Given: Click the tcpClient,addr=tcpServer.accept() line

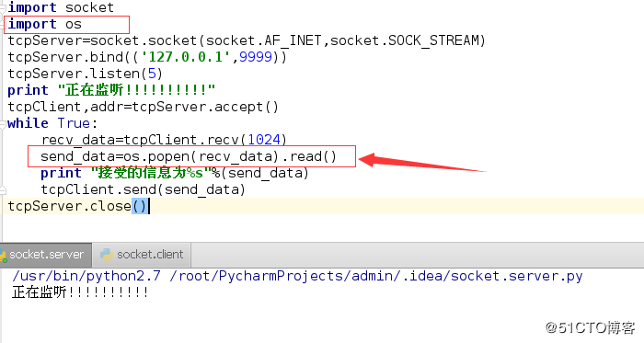Looking at the screenshot, I should click(143, 107).
